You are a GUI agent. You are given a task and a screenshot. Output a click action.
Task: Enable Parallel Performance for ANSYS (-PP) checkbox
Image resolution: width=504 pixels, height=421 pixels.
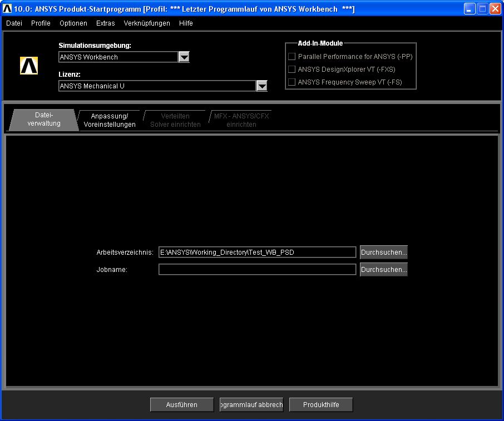point(291,57)
